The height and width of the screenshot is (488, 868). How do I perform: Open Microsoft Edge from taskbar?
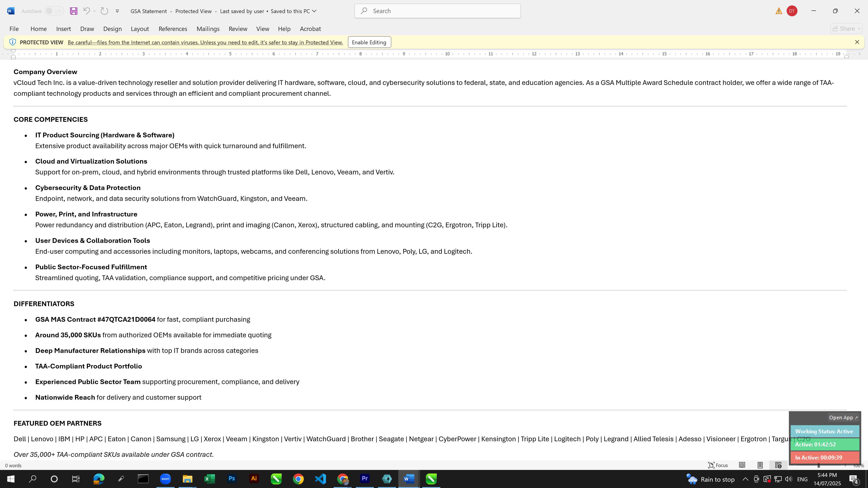click(x=99, y=479)
